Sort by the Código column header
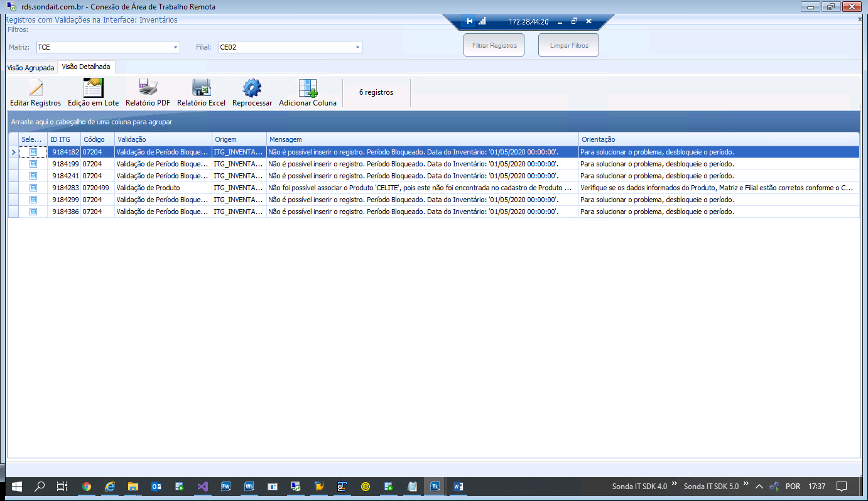868x501 pixels. (98, 139)
